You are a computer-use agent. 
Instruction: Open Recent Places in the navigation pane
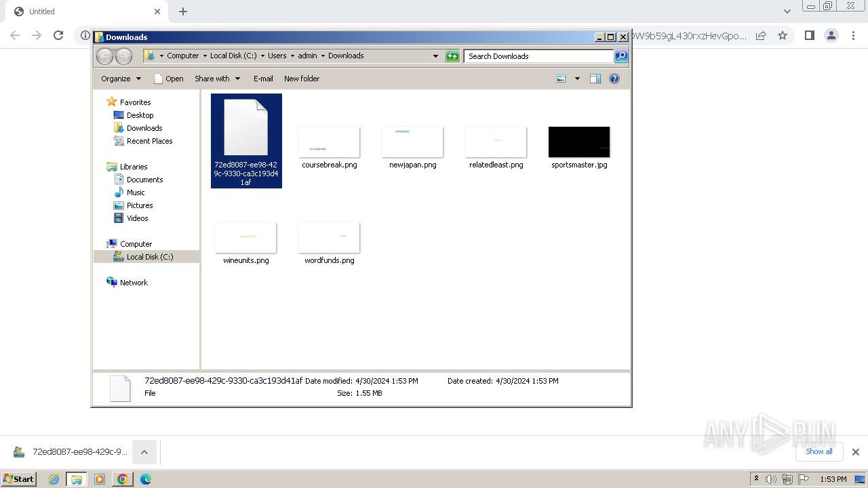(149, 141)
